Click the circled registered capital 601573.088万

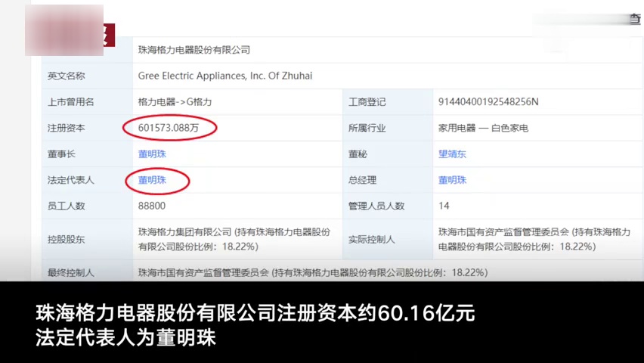click(169, 128)
